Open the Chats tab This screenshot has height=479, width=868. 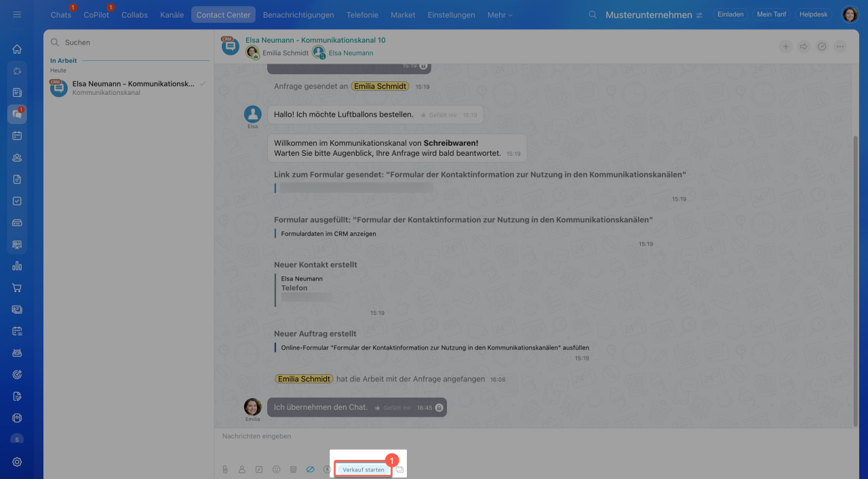pyautogui.click(x=61, y=15)
